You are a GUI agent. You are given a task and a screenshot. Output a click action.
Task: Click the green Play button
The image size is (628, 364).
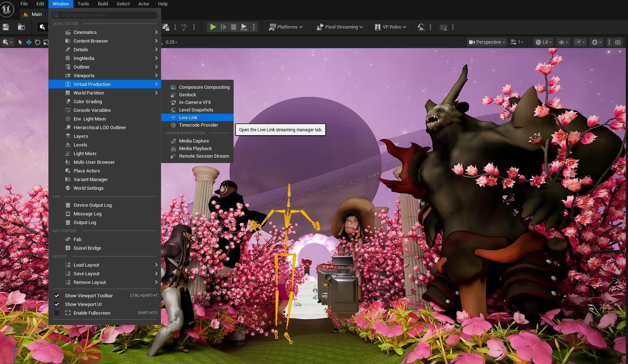213,27
